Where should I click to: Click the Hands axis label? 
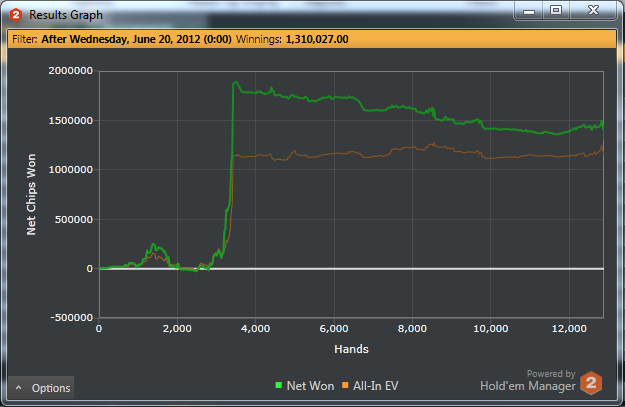[351, 349]
